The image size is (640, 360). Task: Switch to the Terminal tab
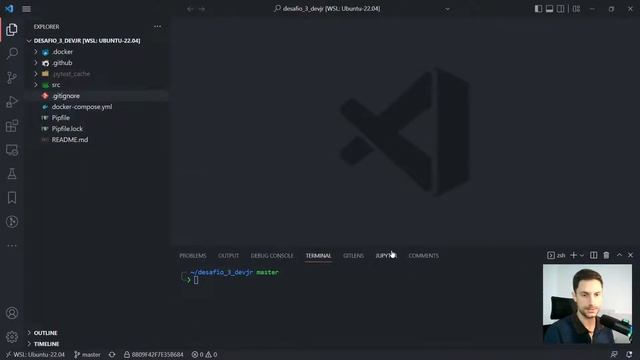click(318, 256)
